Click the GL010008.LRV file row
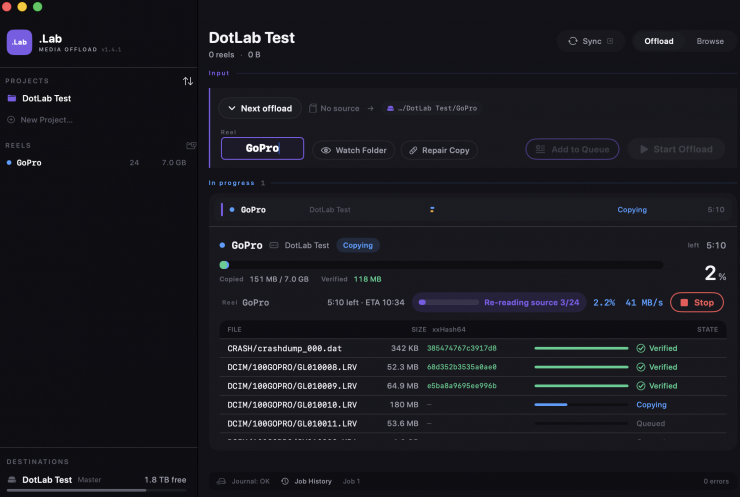This screenshot has height=497, width=740. (x=473, y=367)
